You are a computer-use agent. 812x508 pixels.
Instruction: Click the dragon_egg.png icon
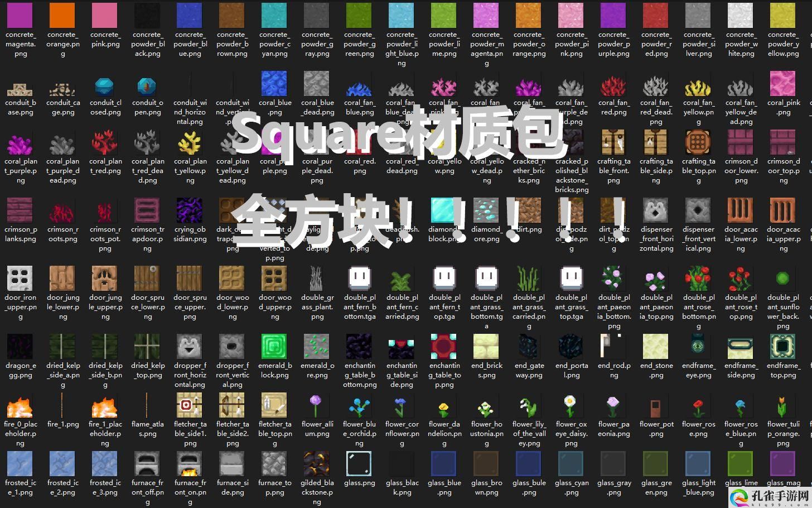pyautogui.click(x=20, y=346)
